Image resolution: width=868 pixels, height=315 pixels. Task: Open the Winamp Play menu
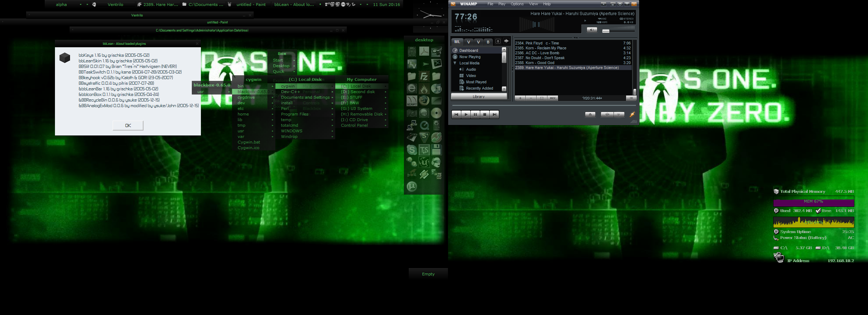click(x=502, y=4)
